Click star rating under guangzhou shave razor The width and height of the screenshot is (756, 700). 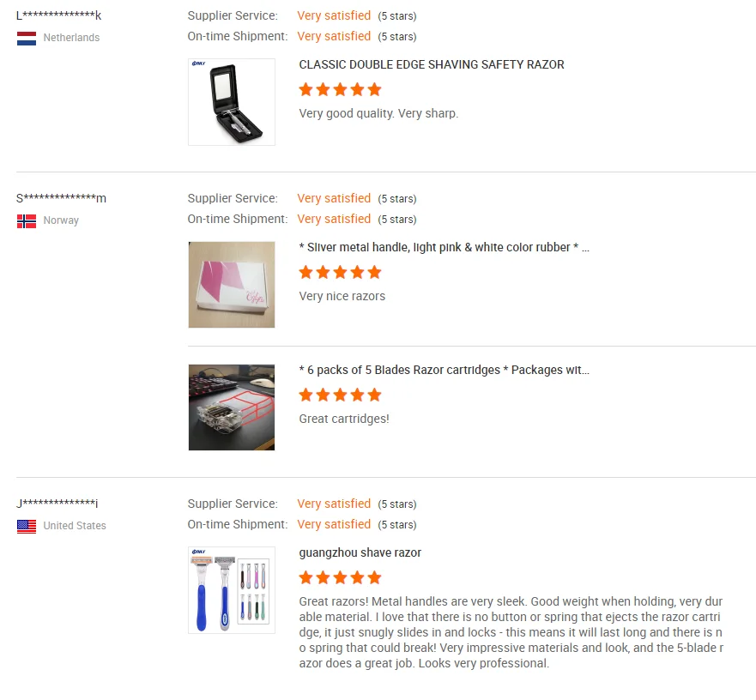[340, 577]
